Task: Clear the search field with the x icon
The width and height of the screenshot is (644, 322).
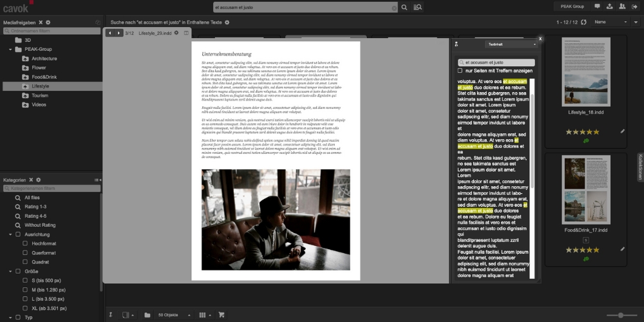Action: coord(394,8)
